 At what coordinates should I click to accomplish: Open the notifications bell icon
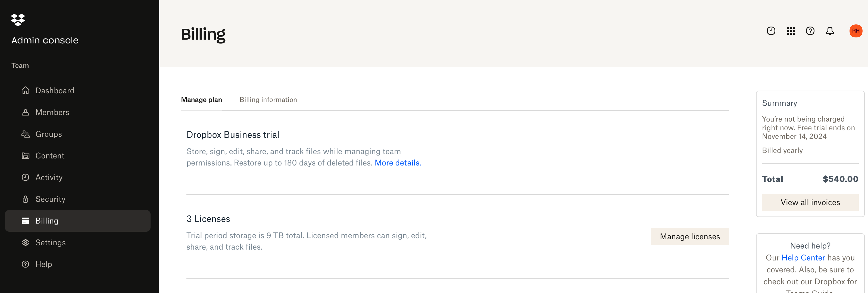[830, 31]
